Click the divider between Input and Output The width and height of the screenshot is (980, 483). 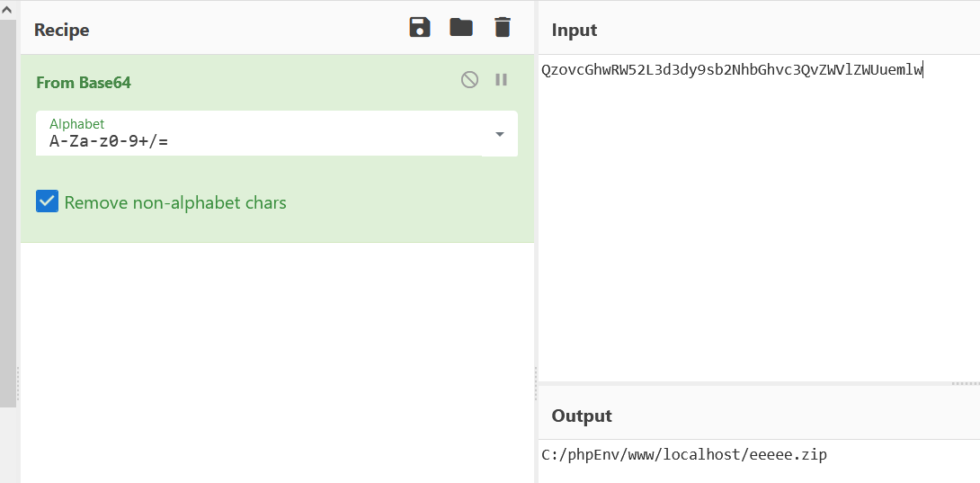759,383
